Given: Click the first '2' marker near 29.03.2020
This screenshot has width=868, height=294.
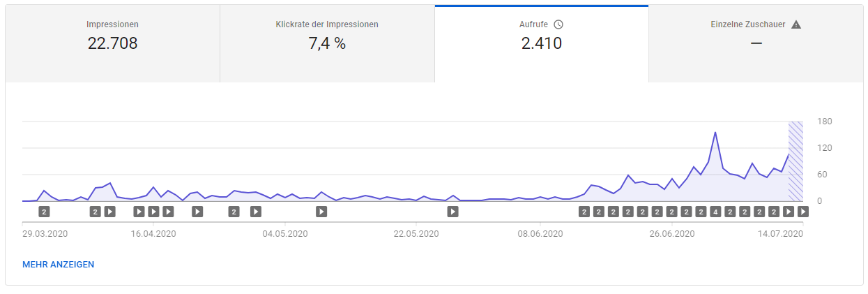Looking at the screenshot, I should (44, 211).
